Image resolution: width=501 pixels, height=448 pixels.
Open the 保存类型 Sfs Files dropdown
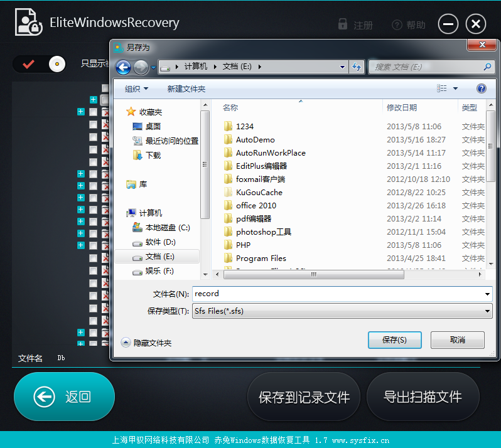pyautogui.click(x=342, y=311)
